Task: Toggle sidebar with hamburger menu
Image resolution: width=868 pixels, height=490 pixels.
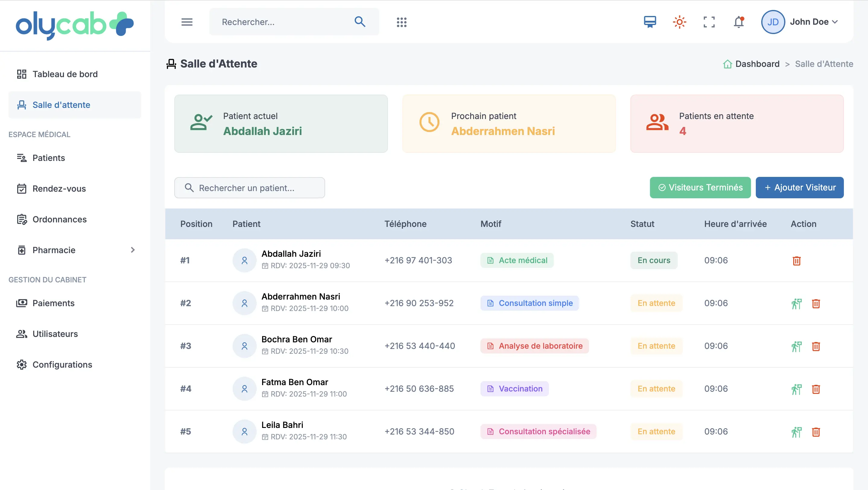Action: [x=187, y=22]
